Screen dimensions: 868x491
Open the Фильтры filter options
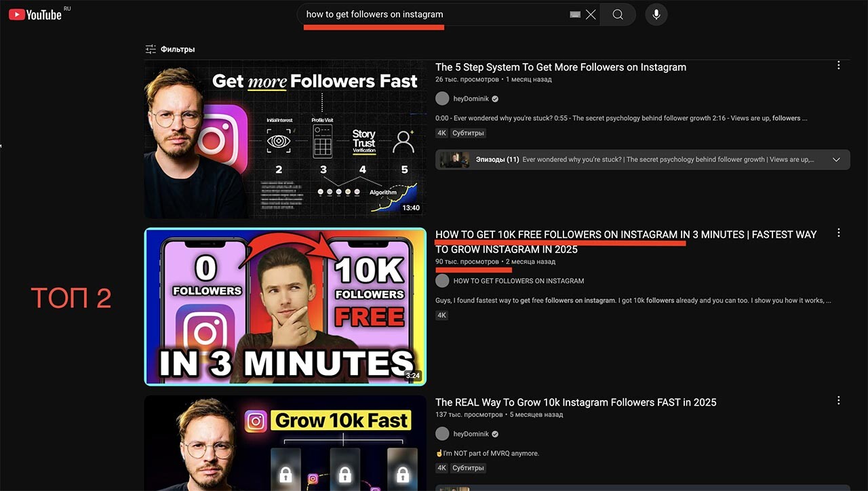coord(170,50)
